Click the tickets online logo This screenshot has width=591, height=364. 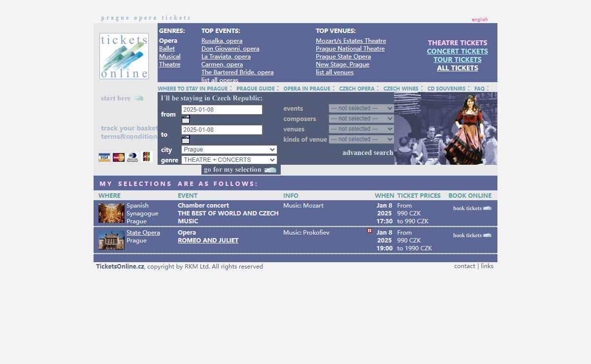pyautogui.click(x=124, y=56)
